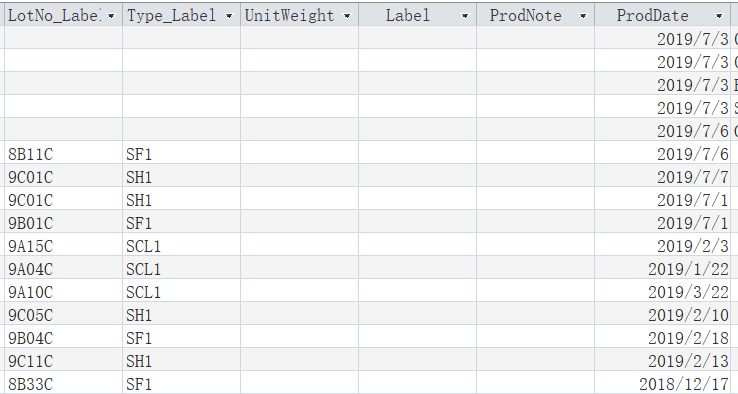The width and height of the screenshot is (738, 394).
Task: Click the cell containing lot 8B11C
Action: 64,154
